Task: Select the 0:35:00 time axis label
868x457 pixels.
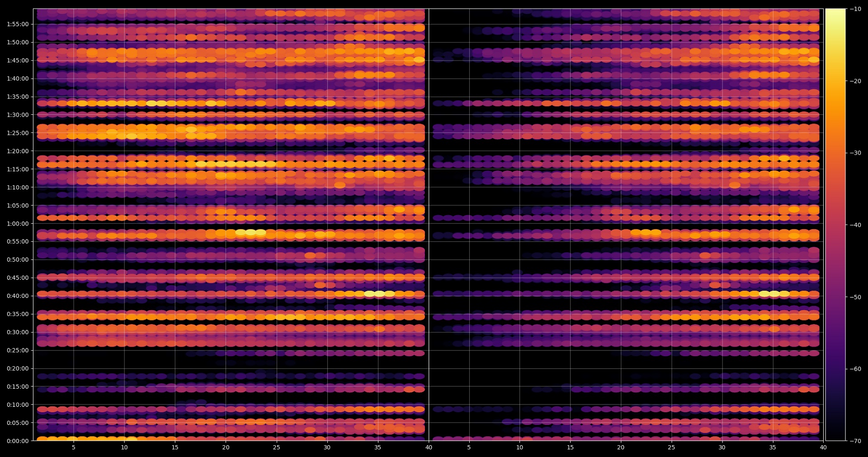Action: click(x=18, y=314)
